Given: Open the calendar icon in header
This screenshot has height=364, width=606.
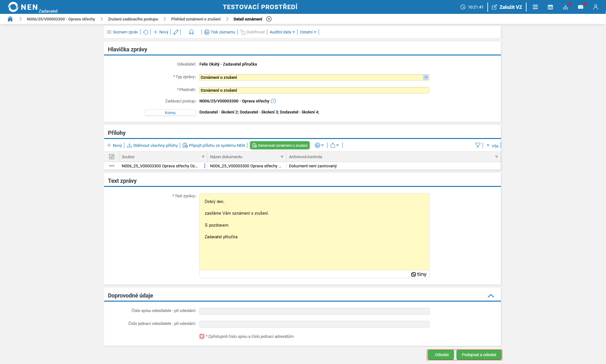Looking at the screenshot, I should (550, 7).
